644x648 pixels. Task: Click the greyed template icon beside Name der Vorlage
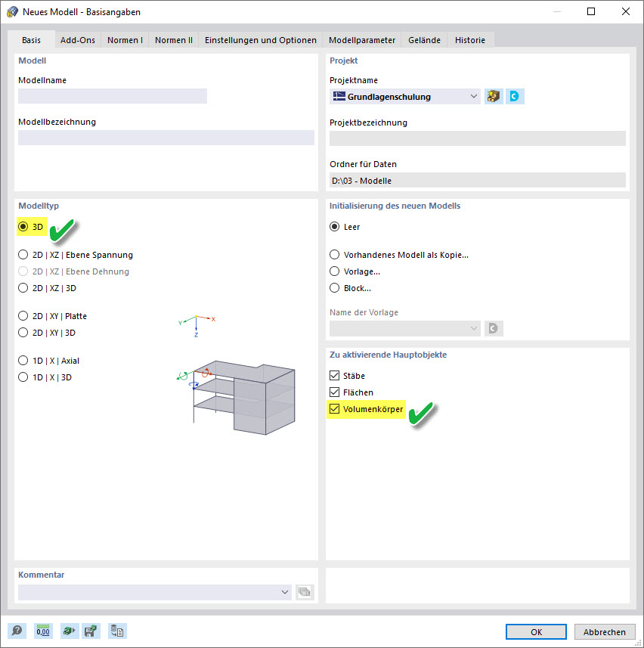(x=494, y=328)
